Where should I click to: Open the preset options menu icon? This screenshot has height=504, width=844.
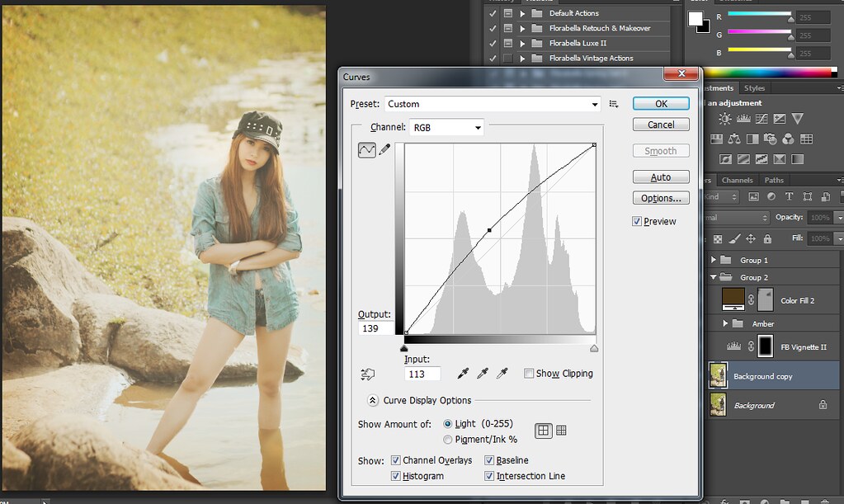point(614,104)
